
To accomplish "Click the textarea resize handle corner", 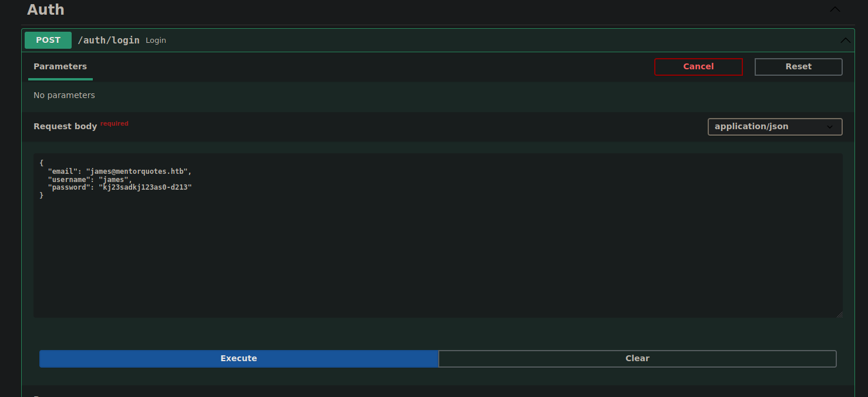I will tap(839, 314).
